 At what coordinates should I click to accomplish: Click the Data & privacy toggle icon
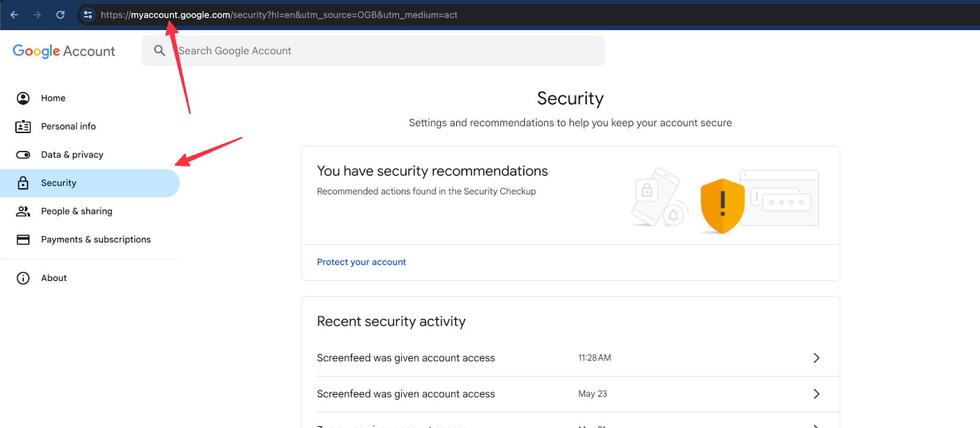tap(23, 155)
